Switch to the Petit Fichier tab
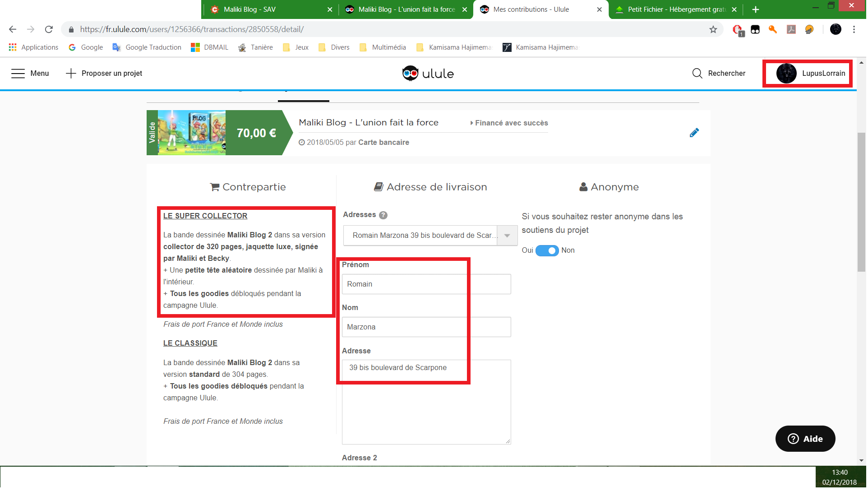This screenshot has height=491, width=868. (x=672, y=9)
